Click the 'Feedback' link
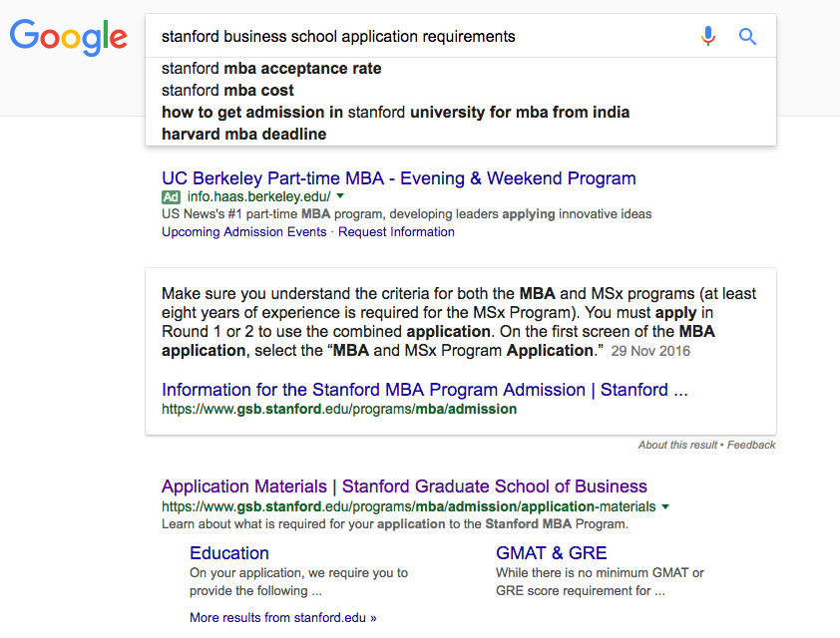840x638 pixels. pyautogui.click(x=751, y=445)
